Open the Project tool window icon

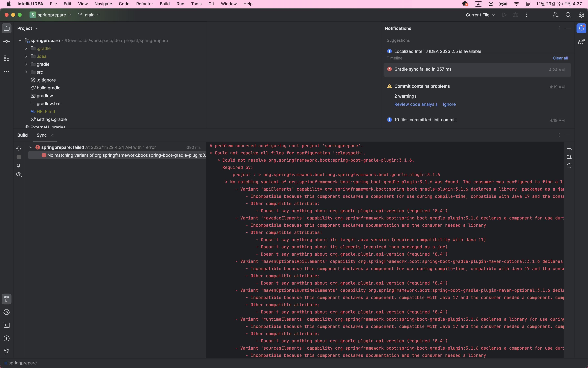7,28
